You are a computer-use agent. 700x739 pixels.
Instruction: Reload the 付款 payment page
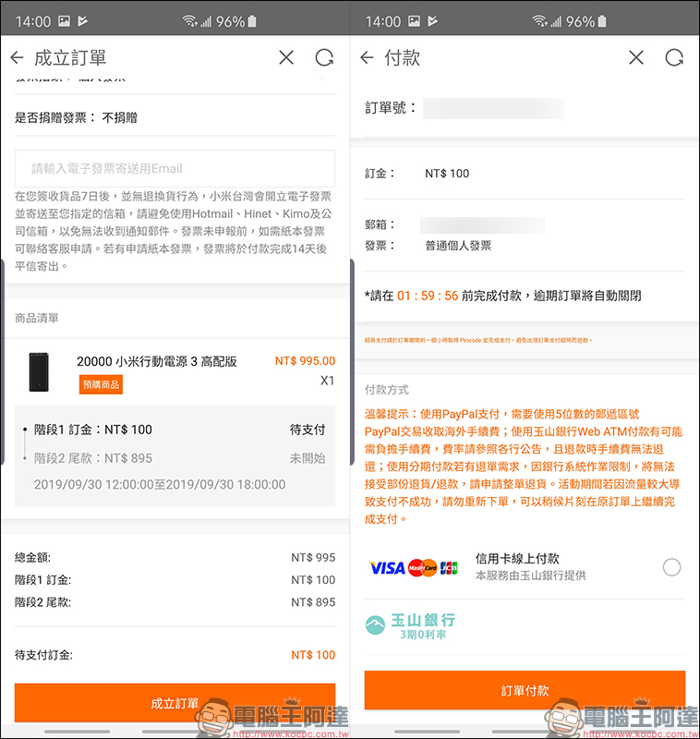click(674, 58)
